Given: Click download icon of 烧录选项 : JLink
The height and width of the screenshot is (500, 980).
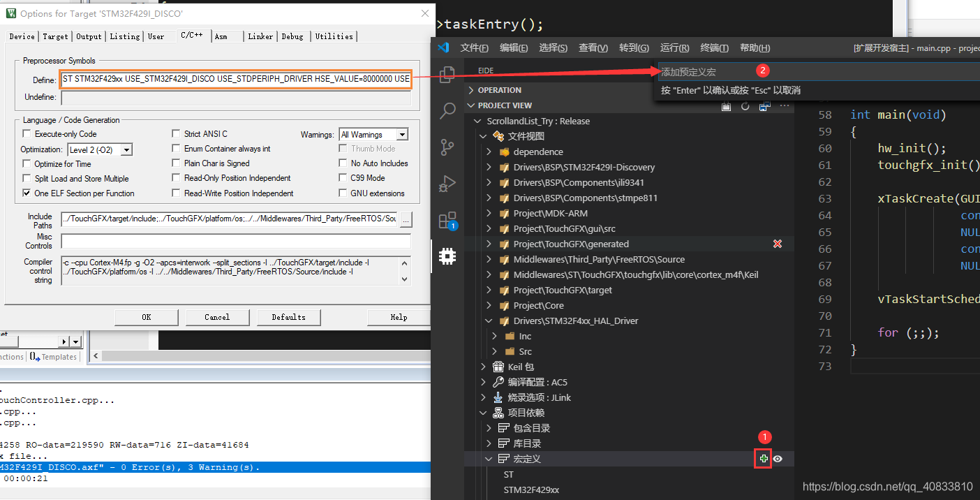Looking at the screenshot, I should (498, 397).
